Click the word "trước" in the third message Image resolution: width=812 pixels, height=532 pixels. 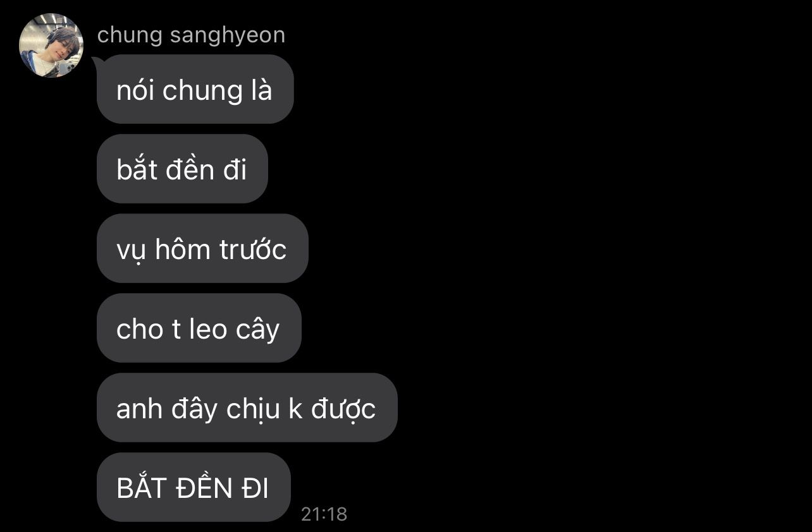[x=253, y=249]
